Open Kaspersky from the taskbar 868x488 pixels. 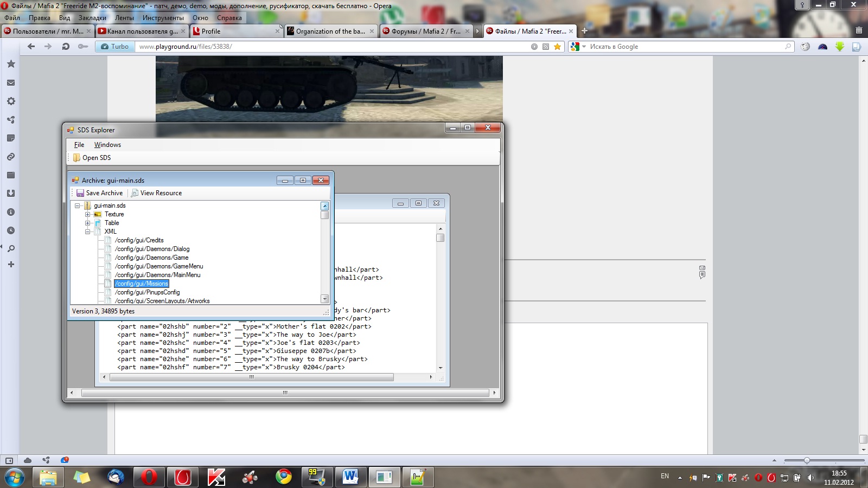tap(216, 477)
